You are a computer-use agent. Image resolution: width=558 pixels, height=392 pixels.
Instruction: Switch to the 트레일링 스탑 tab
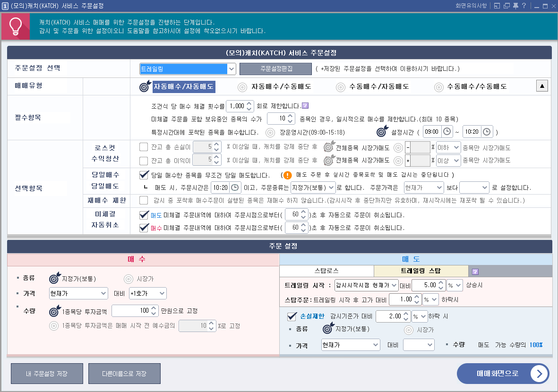tap(421, 271)
